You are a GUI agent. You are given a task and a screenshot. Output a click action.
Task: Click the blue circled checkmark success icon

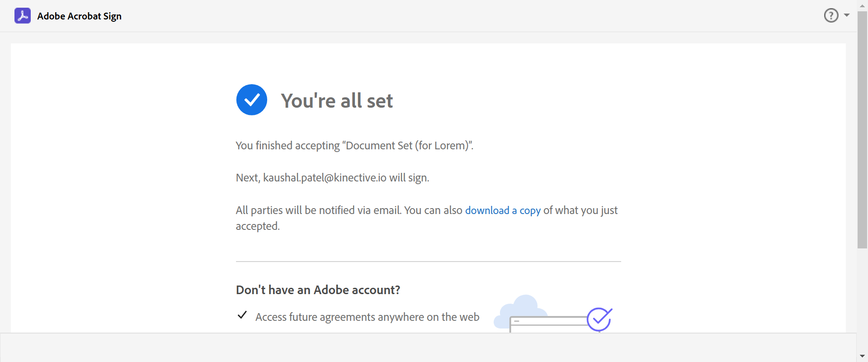point(252,100)
